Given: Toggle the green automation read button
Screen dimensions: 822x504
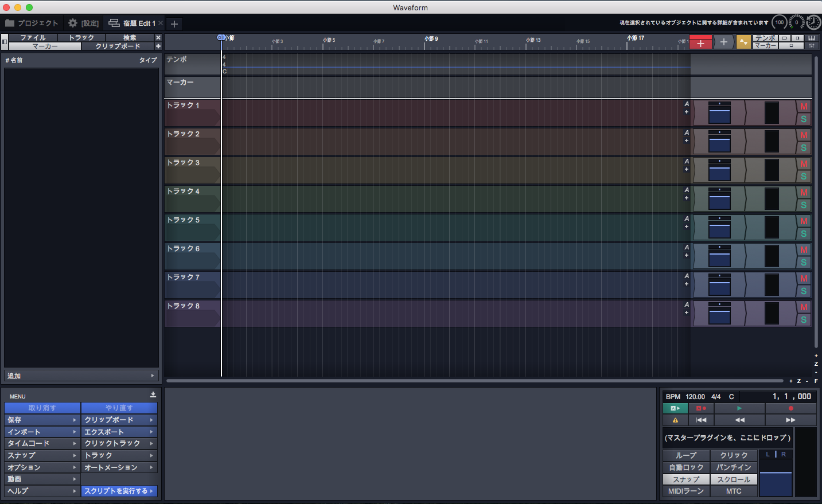Looking at the screenshot, I should (675, 408).
